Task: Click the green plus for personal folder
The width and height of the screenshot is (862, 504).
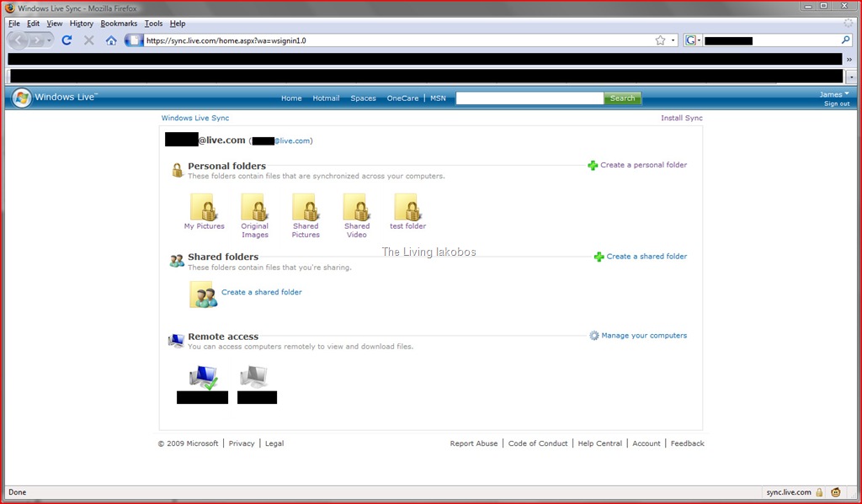Action: (593, 165)
